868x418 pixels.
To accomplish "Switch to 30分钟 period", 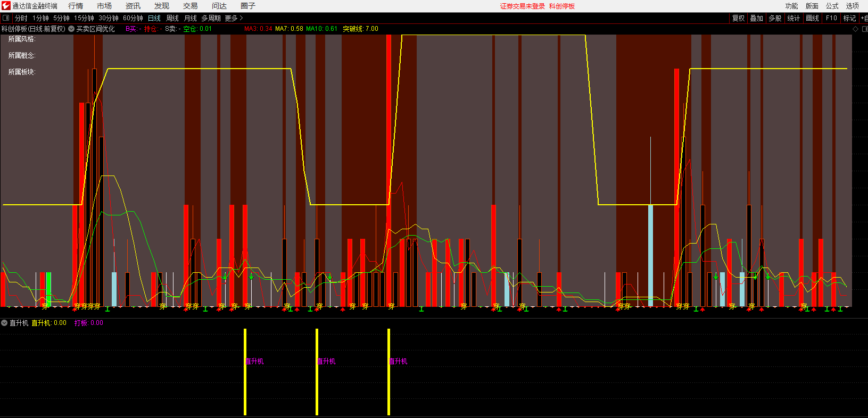I will point(109,18).
